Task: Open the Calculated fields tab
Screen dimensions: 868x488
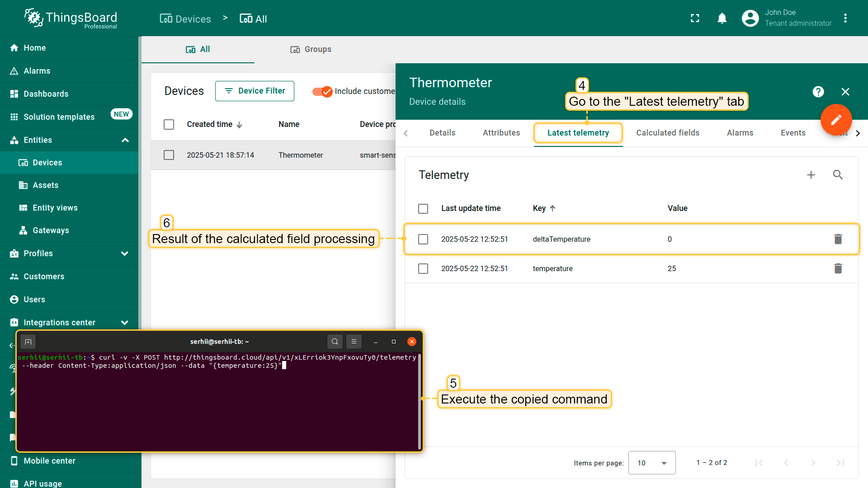Action: [667, 133]
